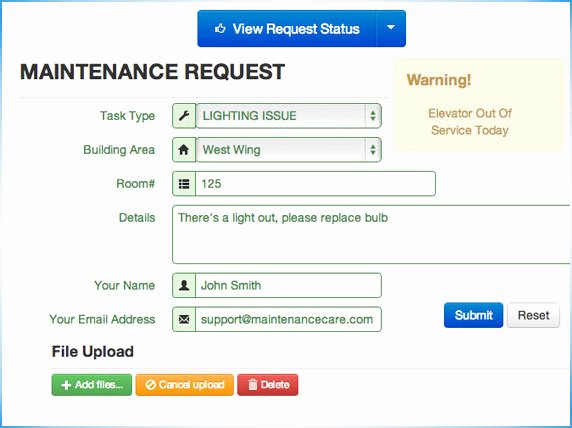
Task: Click the Task Type label
Action: point(127,116)
